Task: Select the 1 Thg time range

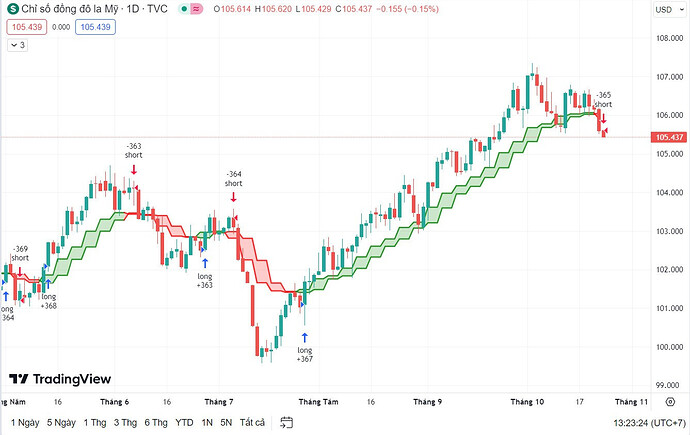Action: 95,423
